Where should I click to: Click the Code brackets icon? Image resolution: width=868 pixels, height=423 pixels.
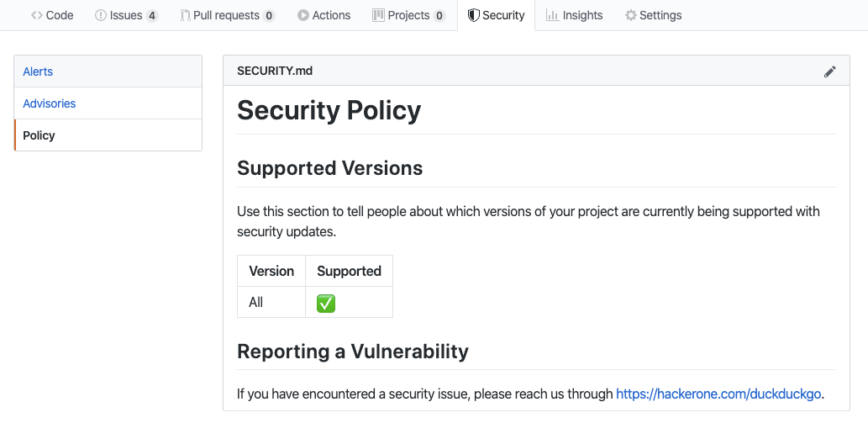pyautogui.click(x=37, y=15)
